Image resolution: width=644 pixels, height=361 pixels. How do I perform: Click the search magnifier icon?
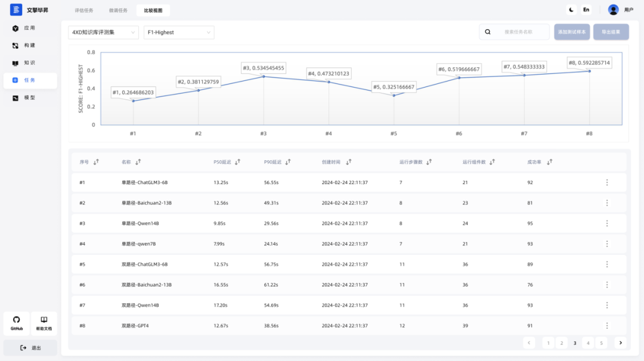(488, 32)
